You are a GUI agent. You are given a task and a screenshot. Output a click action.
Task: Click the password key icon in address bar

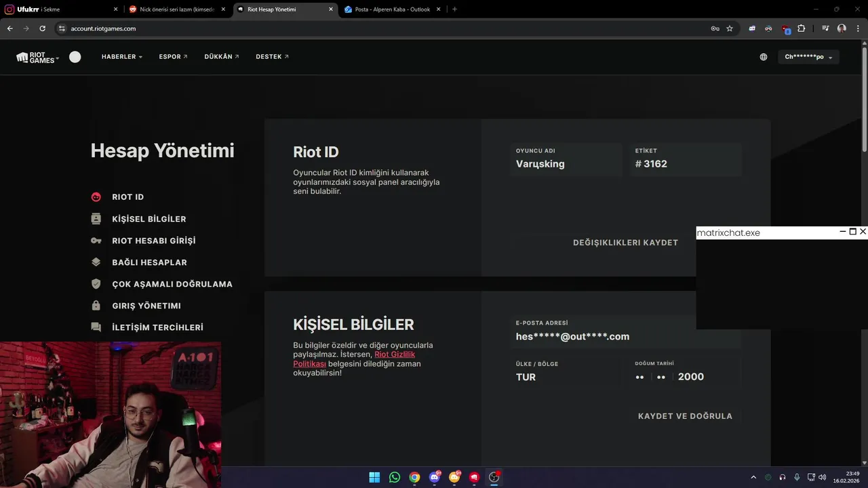pyautogui.click(x=715, y=28)
